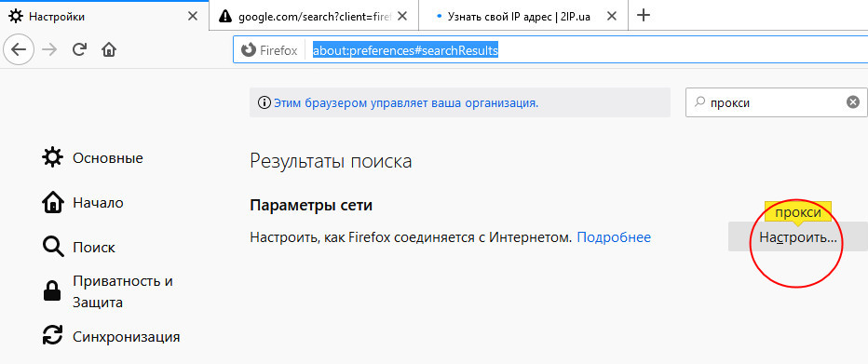Screen dimensions: 868x364
Task: Click the Результаты поиска heading
Action: [331, 162]
